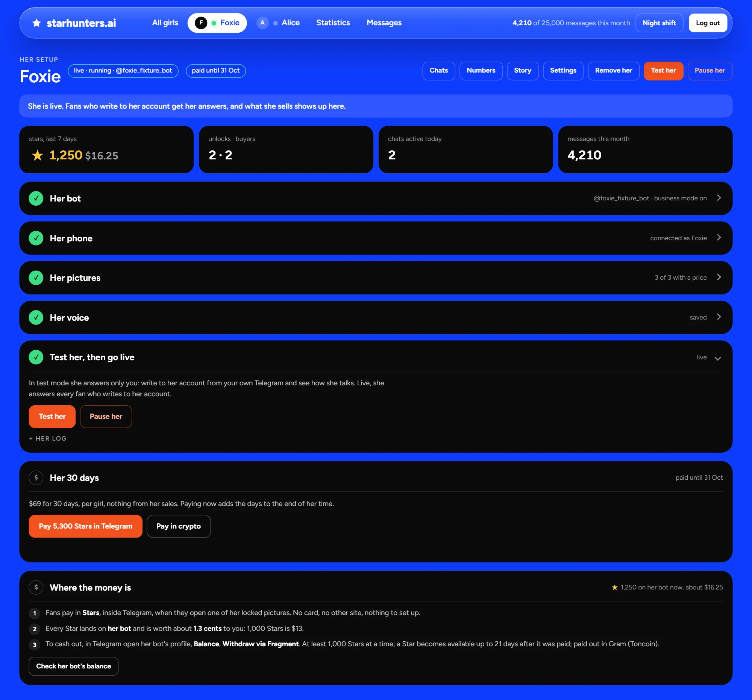Click the green checkmark beside Test her, then go live
The width and height of the screenshot is (752, 700).
[36, 358]
